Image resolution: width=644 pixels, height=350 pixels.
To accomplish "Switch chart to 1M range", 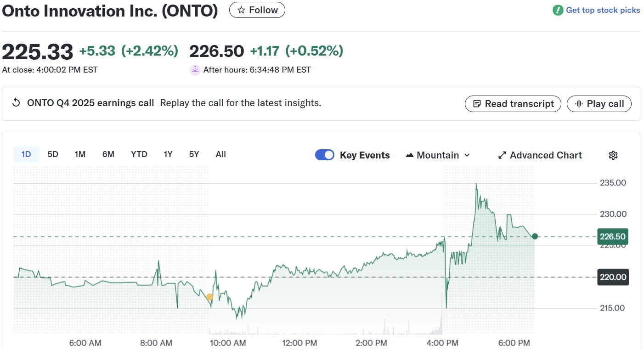I will click(x=80, y=154).
